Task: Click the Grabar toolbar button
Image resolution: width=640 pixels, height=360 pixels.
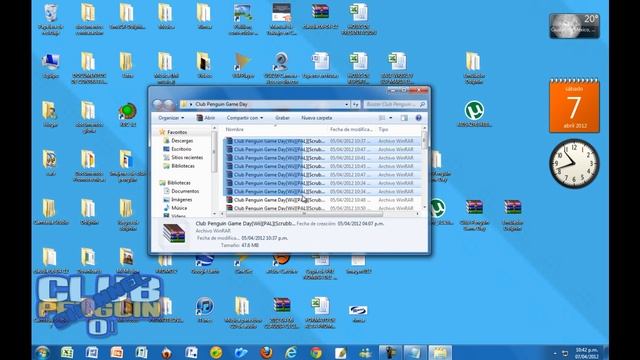Action: point(282,118)
